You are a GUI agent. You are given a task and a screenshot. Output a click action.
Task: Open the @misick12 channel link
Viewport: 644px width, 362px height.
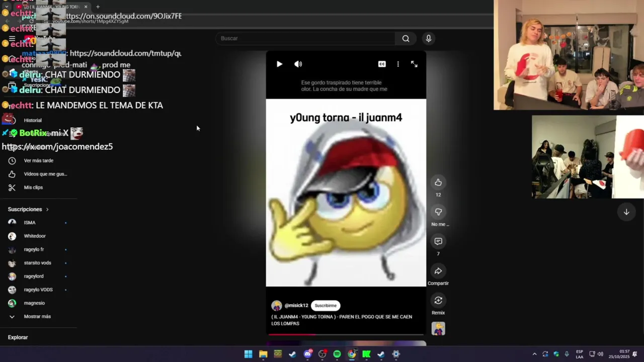[x=296, y=305]
